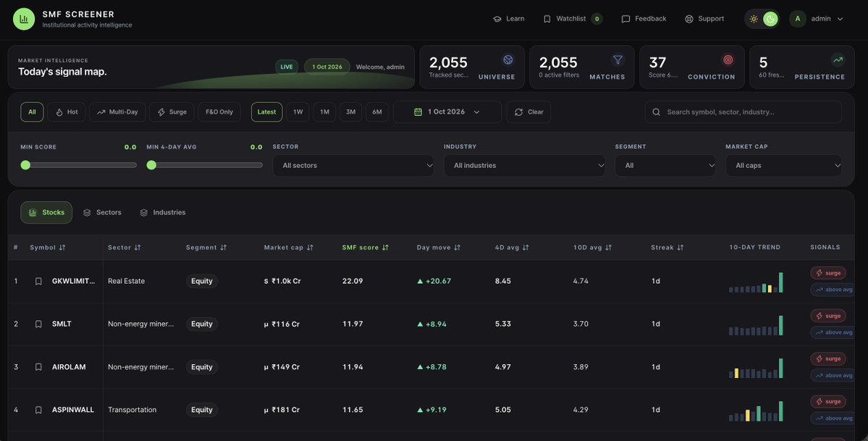Toggle the Surge signal filter
Image resolution: width=868 pixels, height=441 pixels.
[172, 112]
